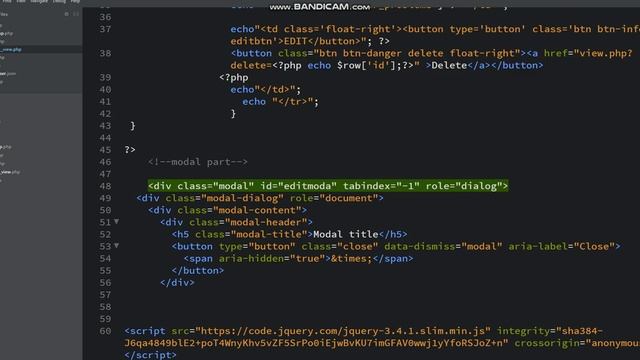The height and width of the screenshot is (360, 640).
Task: Click the role="dialog" attribute
Action: point(464,186)
